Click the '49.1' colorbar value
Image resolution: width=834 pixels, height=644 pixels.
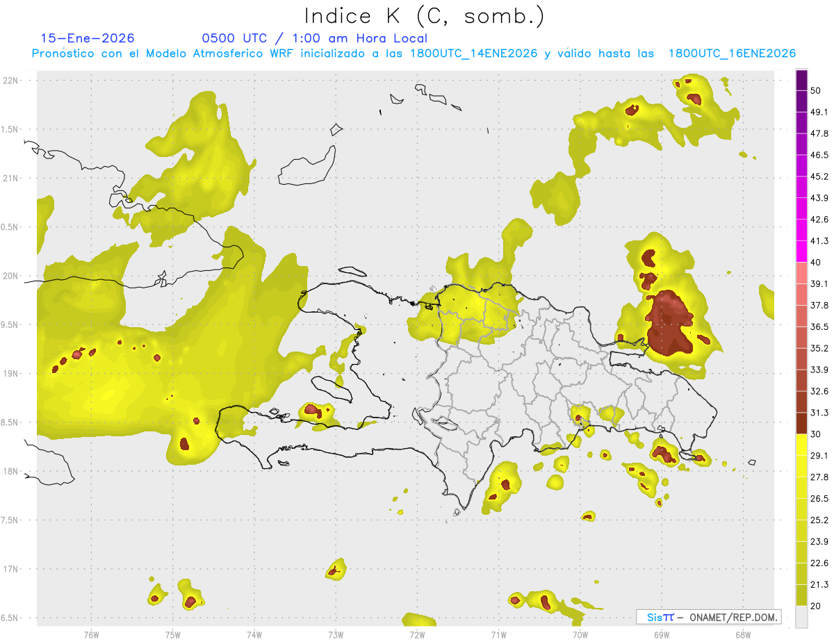pyautogui.click(x=819, y=112)
